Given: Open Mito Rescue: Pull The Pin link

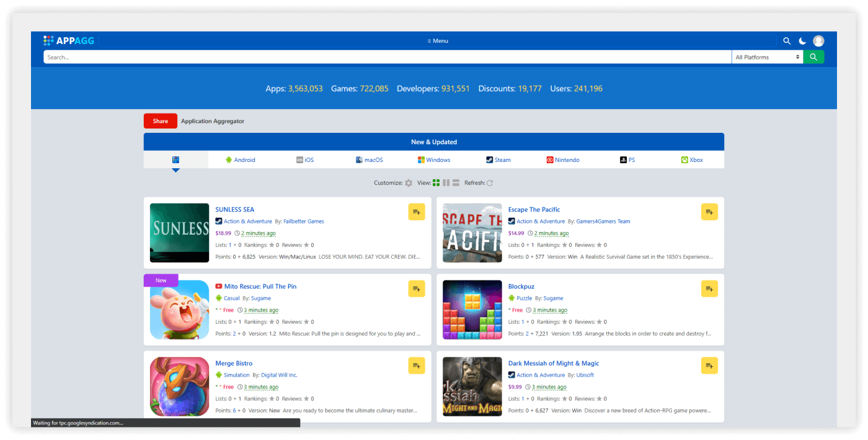Looking at the screenshot, I should [x=260, y=286].
